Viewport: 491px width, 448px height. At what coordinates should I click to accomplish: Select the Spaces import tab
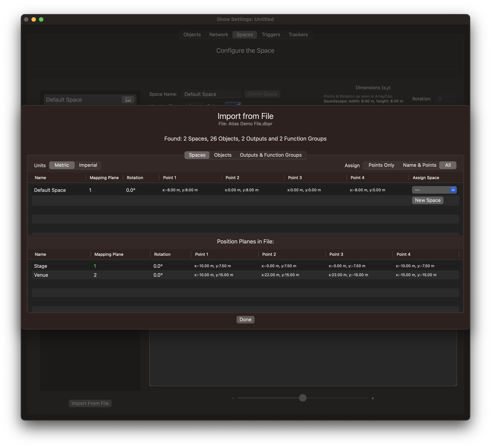click(197, 155)
